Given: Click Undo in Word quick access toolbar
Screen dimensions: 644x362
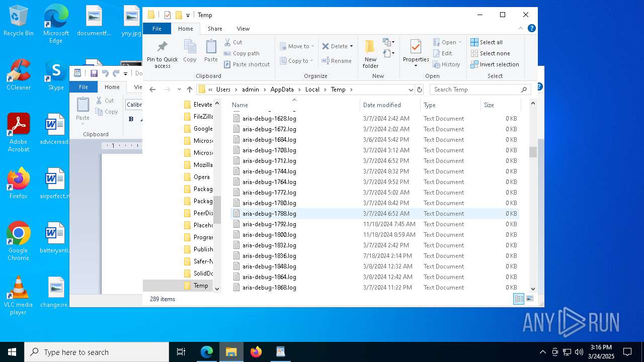Looking at the screenshot, I should [x=105, y=73].
